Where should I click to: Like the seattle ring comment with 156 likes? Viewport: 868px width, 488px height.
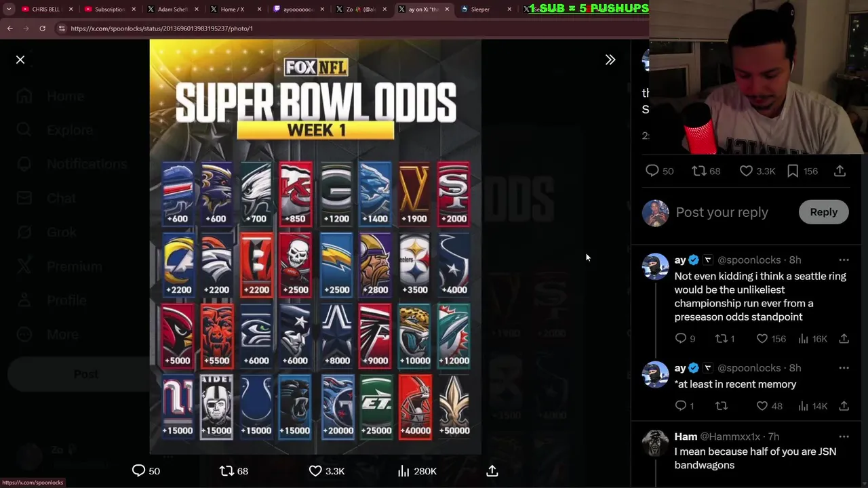click(x=771, y=338)
